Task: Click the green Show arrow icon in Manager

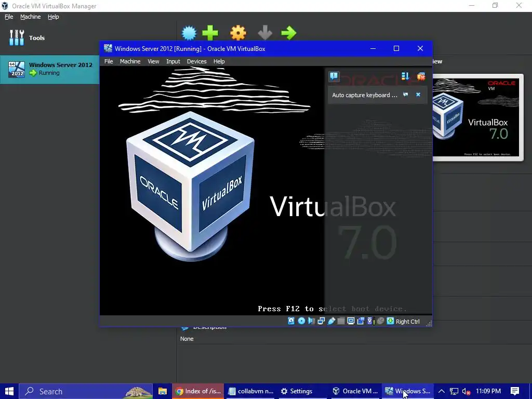Action: pyautogui.click(x=289, y=33)
